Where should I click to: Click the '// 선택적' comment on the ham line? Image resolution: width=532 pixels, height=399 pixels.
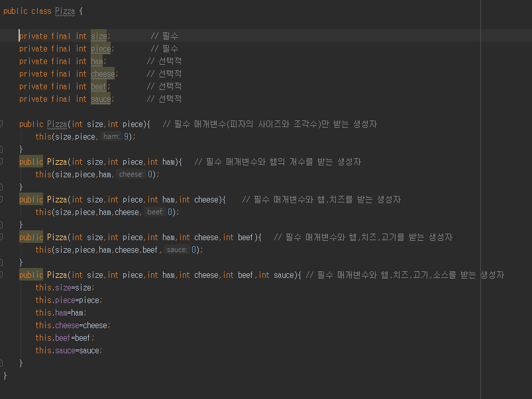coord(164,61)
